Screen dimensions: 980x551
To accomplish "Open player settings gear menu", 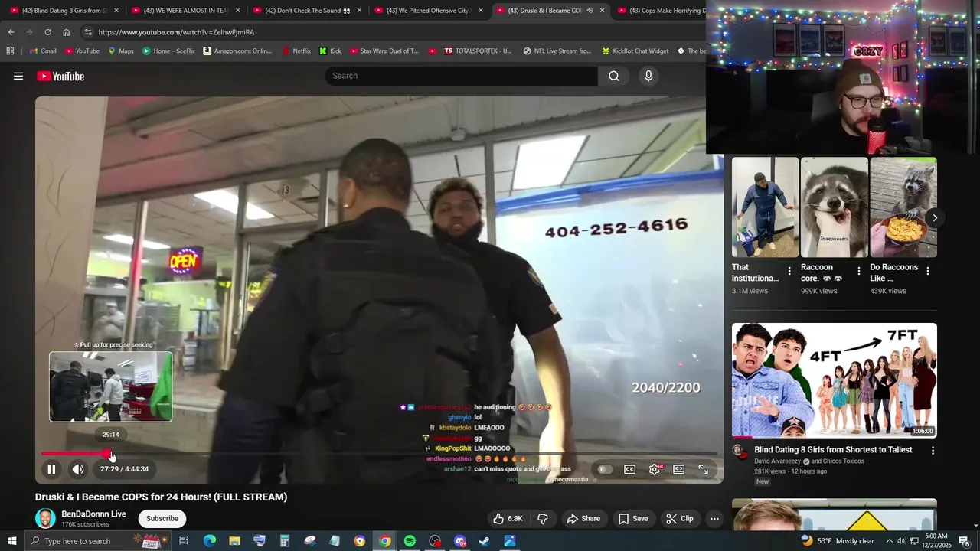I will 655,469.
